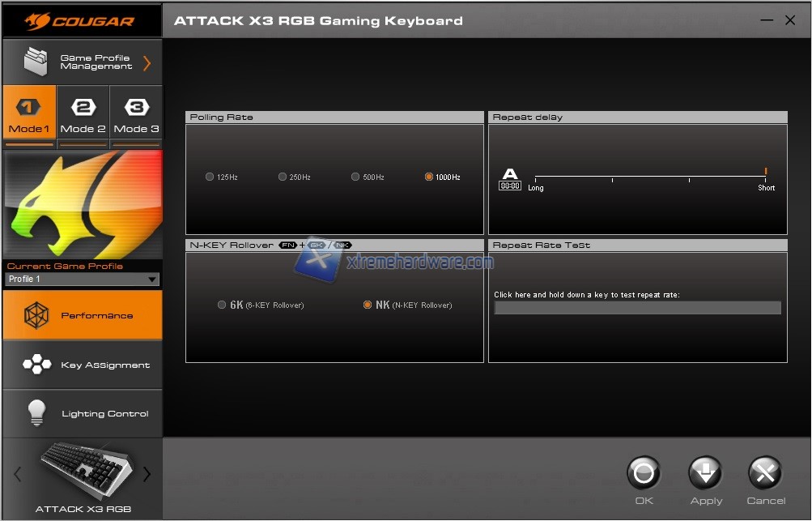The height and width of the screenshot is (521, 812).
Task: Click the Lighting Control bulb icon
Action: (36, 413)
